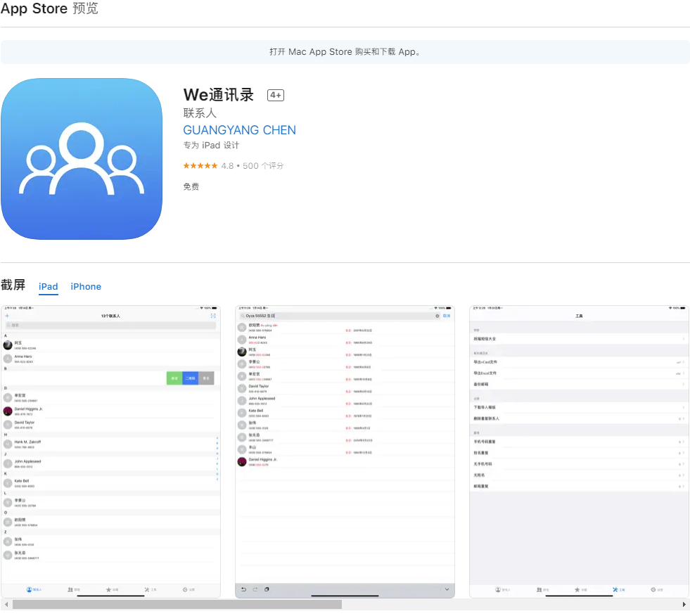This screenshot has width=690, height=616.
Task: Click the 4+ age rating badge
Action: (x=275, y=96)
